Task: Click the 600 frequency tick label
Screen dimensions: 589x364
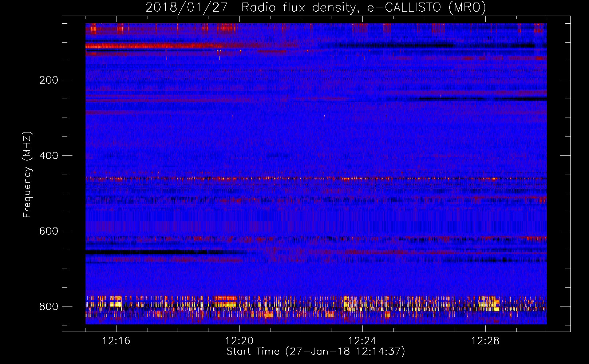Action: pos(49,232)
